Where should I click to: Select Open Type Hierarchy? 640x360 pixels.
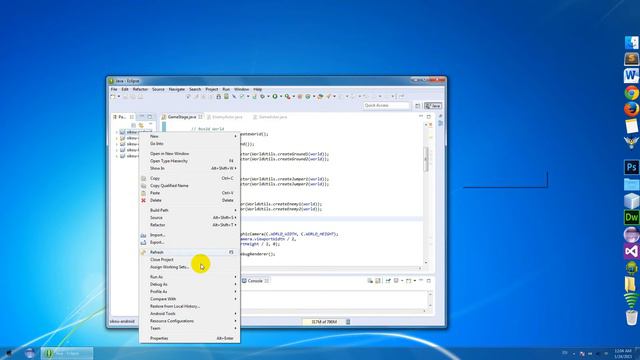tap(189, 161)
